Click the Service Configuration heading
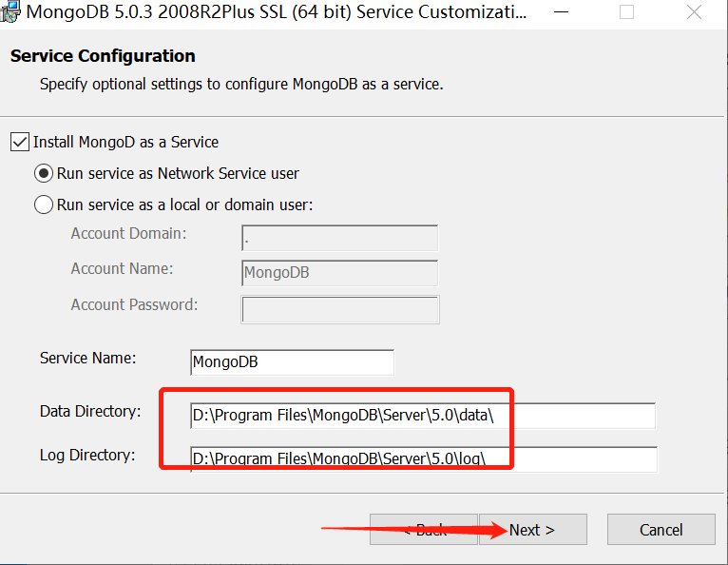The height and width of the screenshot is (565, 728). click(103, 56)
